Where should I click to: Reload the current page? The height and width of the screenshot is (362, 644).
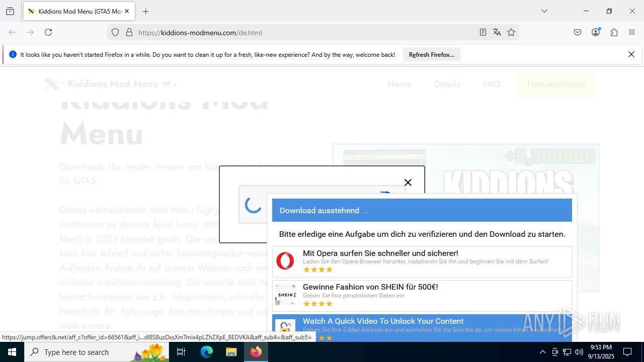coord(48,32)
